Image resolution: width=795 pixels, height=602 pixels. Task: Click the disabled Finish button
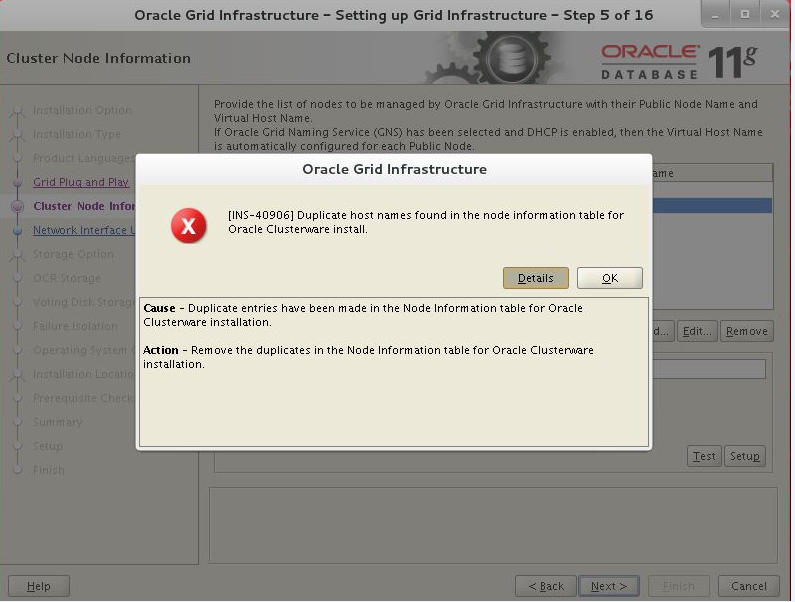coord(681,588)
